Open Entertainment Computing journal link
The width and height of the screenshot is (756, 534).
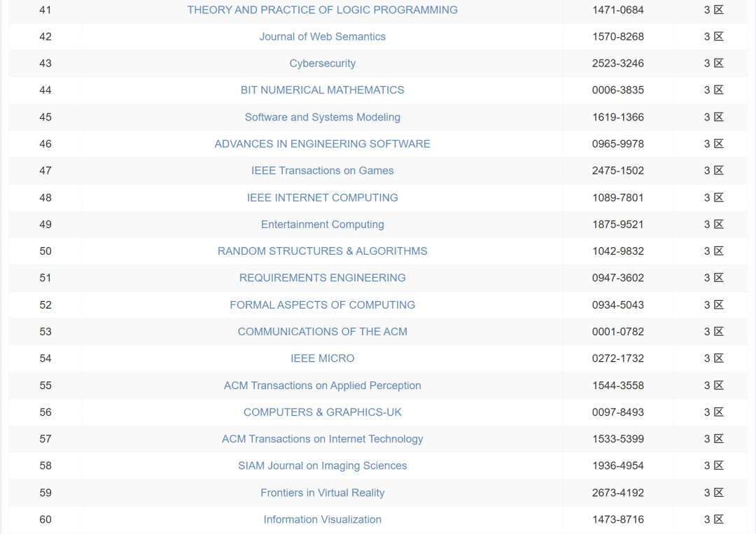322,224
